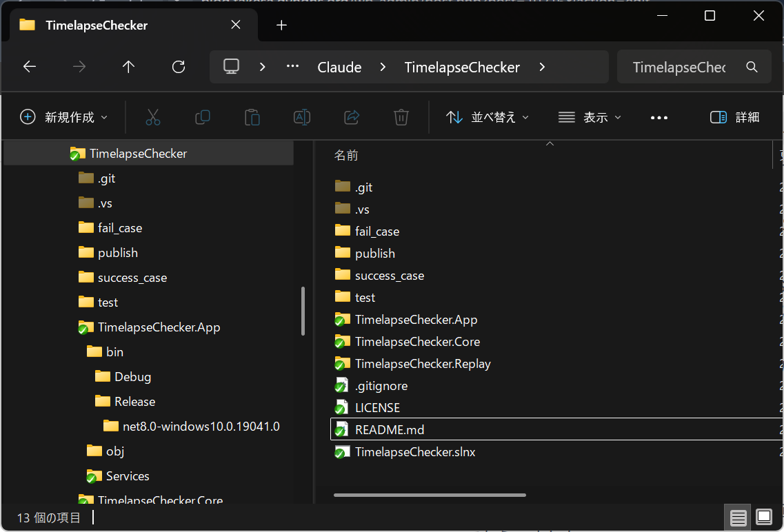Open a new File Explorer tab
The image size is (784, 532).
(x=281, y=25)
